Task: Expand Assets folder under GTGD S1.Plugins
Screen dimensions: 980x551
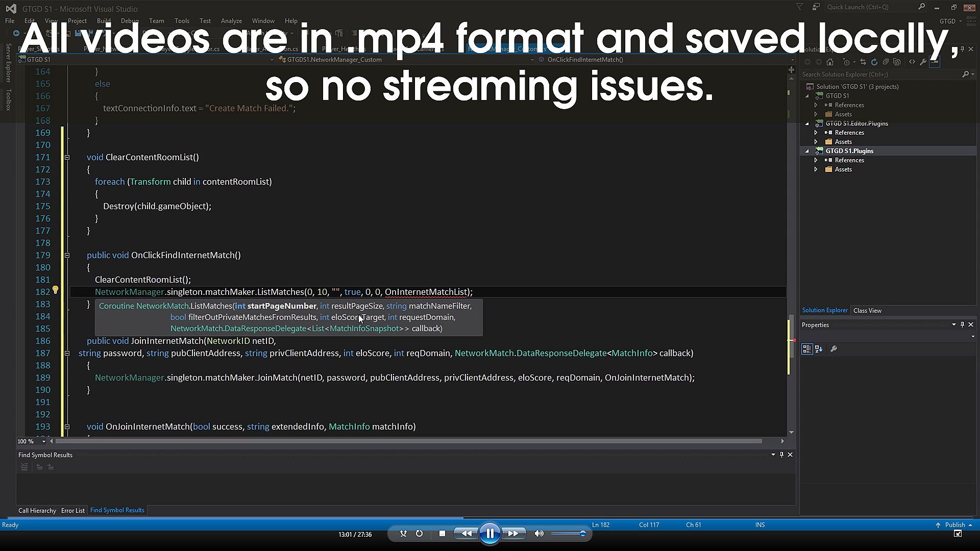Action: 816,169
